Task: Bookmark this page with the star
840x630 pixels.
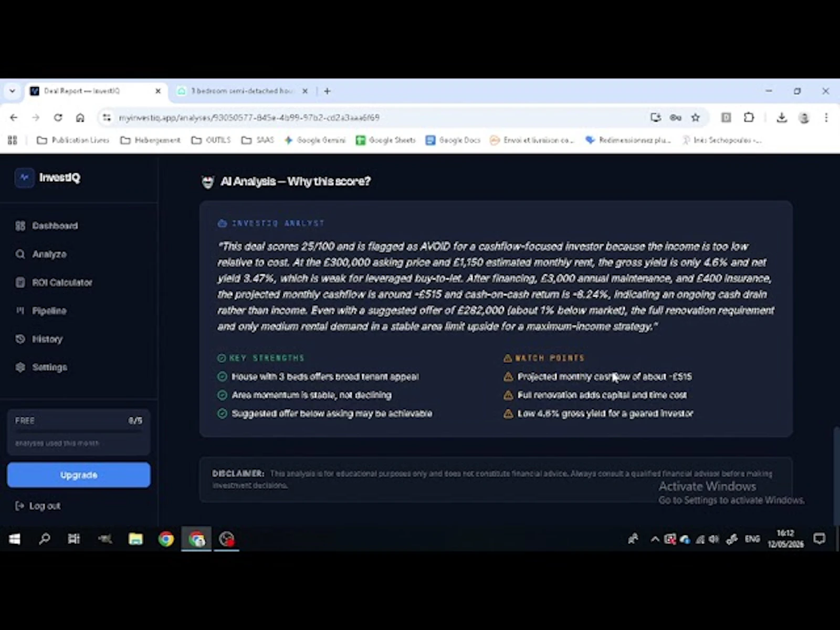Action: [x=696, y=118]
